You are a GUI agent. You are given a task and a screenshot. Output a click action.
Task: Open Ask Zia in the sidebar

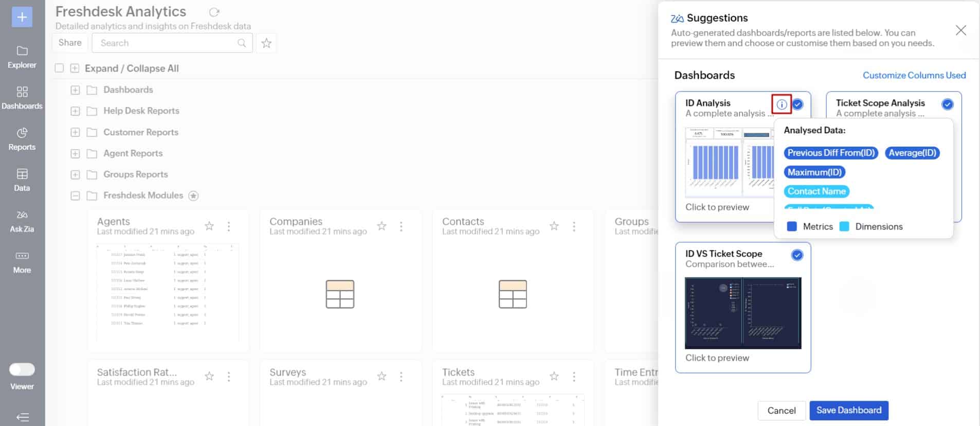(x=22, y=221)
